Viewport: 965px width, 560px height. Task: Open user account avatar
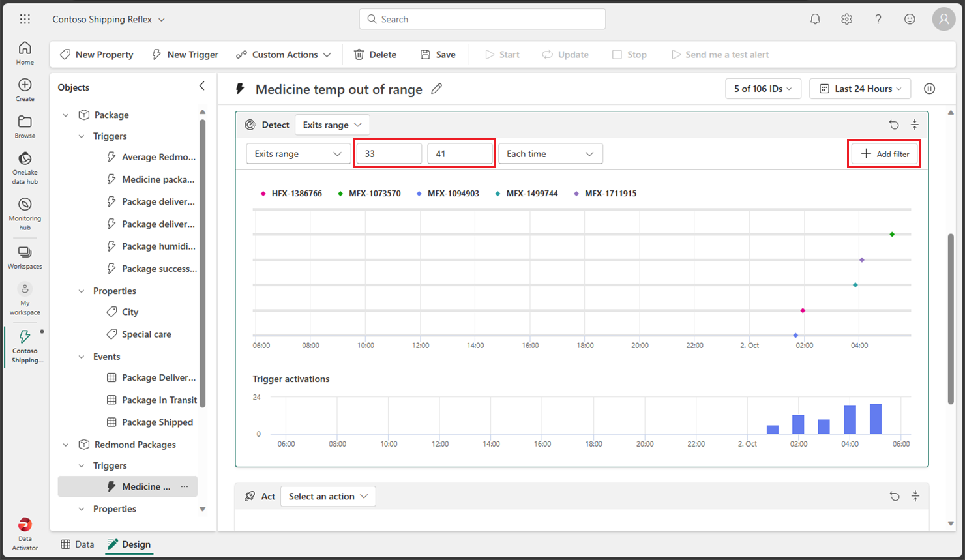(x=943, y=19)
